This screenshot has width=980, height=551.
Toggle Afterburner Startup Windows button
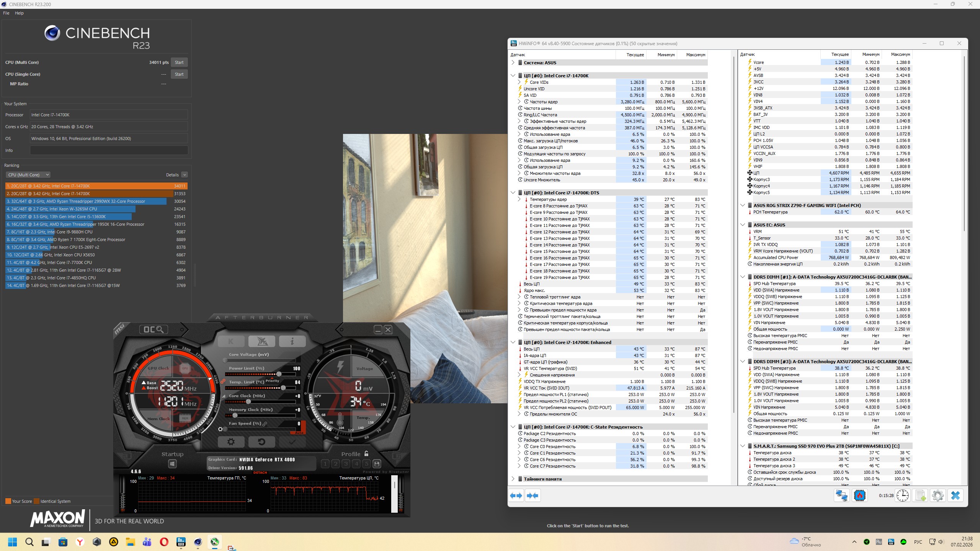click(172, 464)
